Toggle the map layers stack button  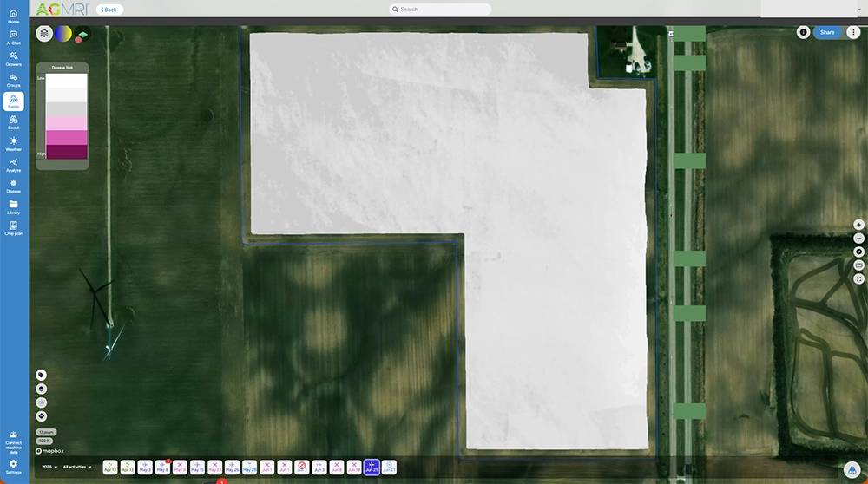pos(44,33)
